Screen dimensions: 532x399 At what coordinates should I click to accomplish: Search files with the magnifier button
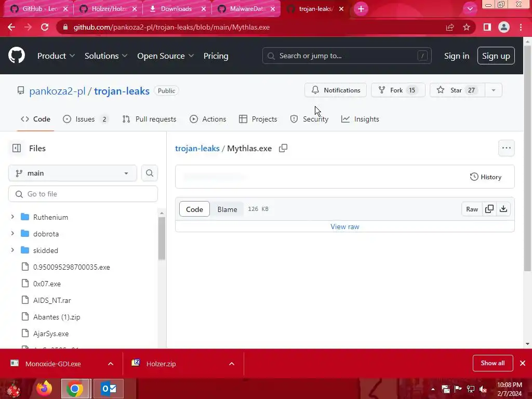tap(149, 173)
